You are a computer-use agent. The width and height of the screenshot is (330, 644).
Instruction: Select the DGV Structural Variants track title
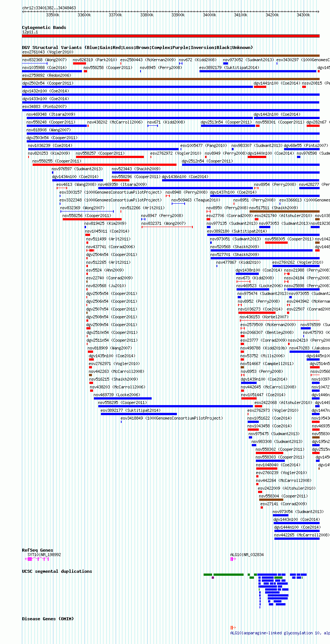click(137, 47)
